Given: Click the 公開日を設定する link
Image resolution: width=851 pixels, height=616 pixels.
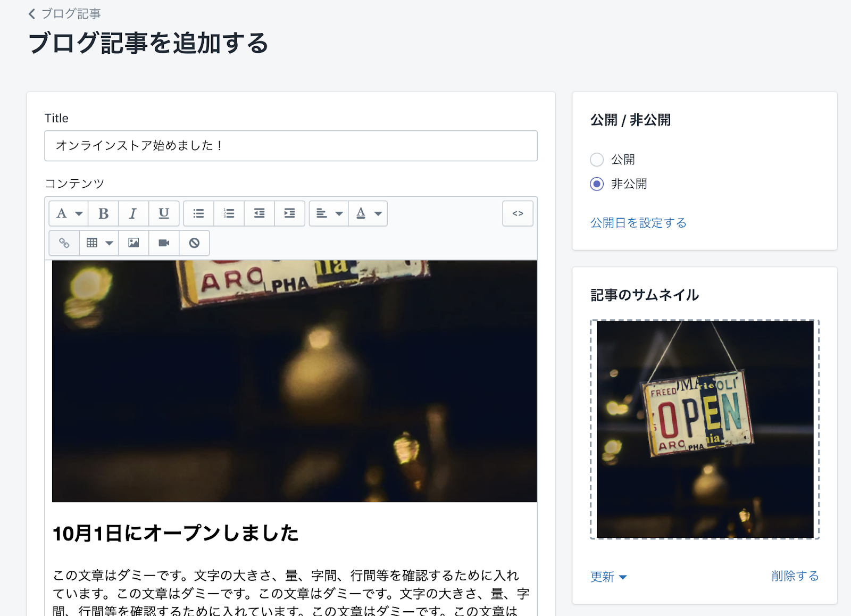Looking at the screenshot, I should click(638, 223).
